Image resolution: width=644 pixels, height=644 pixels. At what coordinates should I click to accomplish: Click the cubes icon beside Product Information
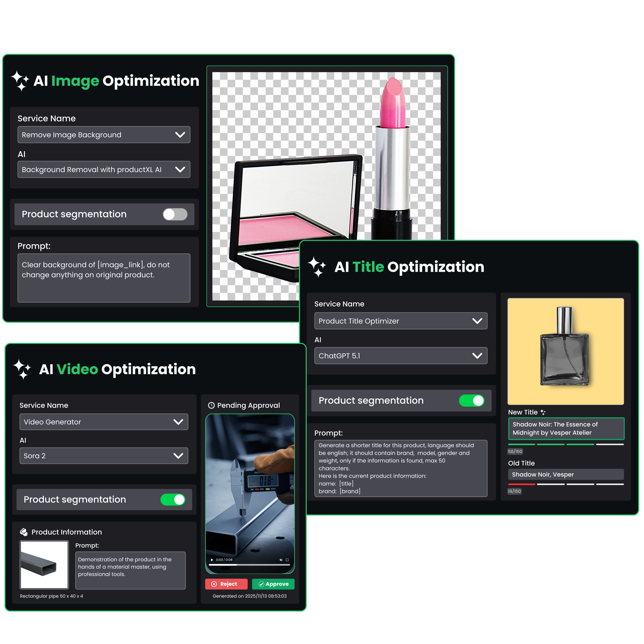tap(24, 532)
